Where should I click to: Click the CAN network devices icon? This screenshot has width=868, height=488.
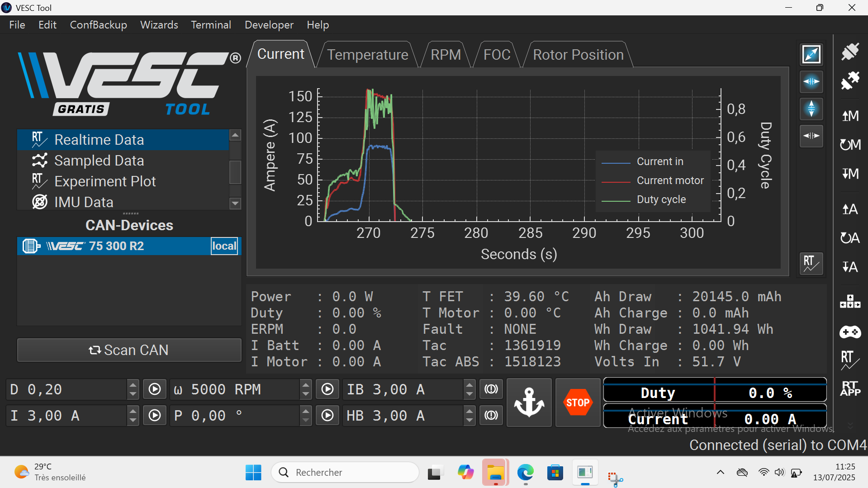coord(850,301)
